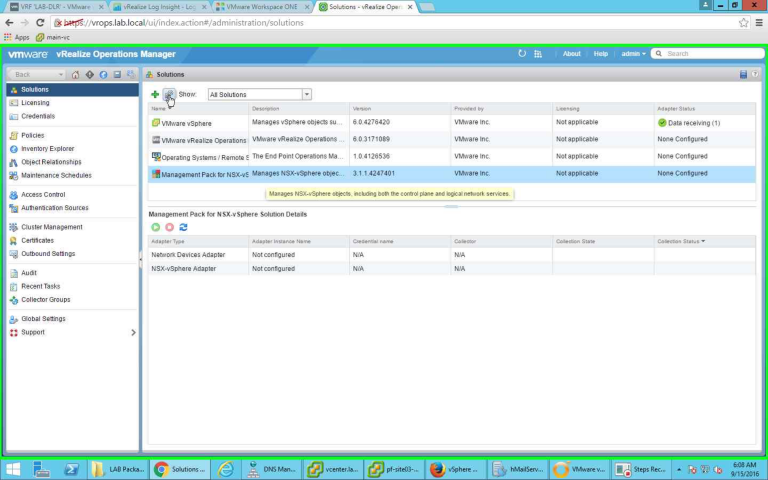Switch to the VRF 'LAB-DLR' browser tab
Image resolution: width=768 pixels, height=480 pixels.
click(57, 7)
